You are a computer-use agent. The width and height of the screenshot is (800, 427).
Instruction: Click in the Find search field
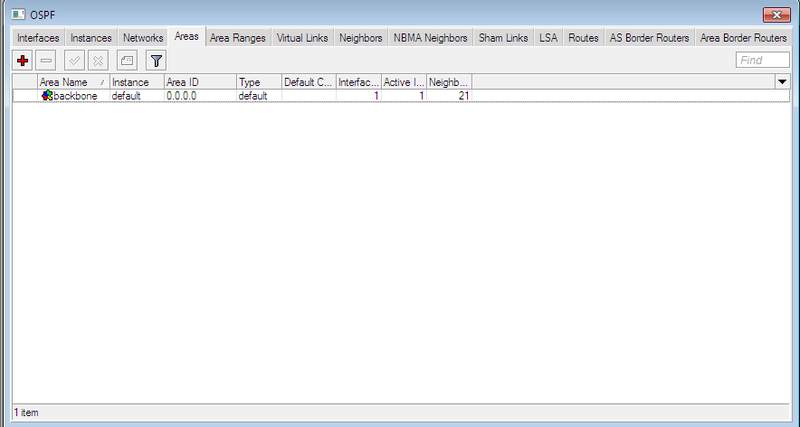pos(763,60)
